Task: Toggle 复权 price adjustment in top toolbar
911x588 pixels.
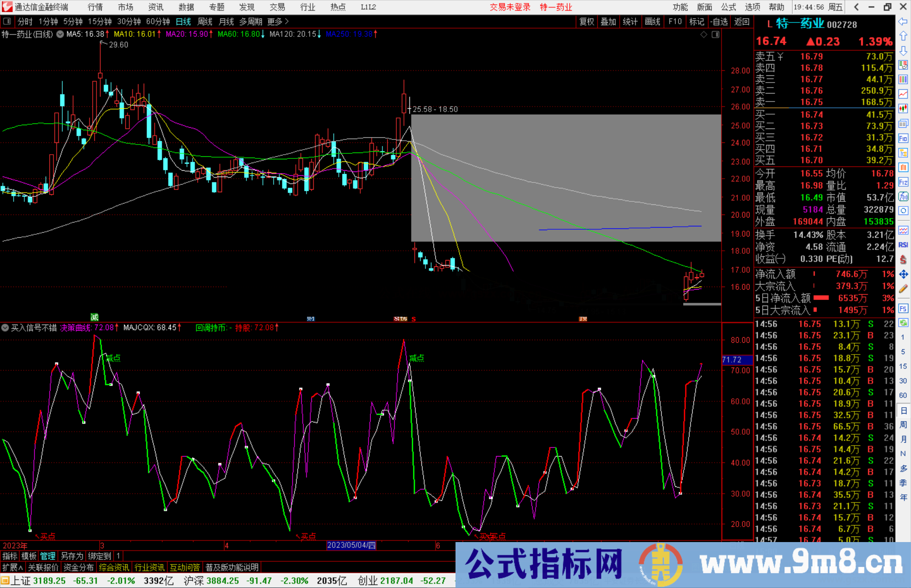Action: coord(586,21)
